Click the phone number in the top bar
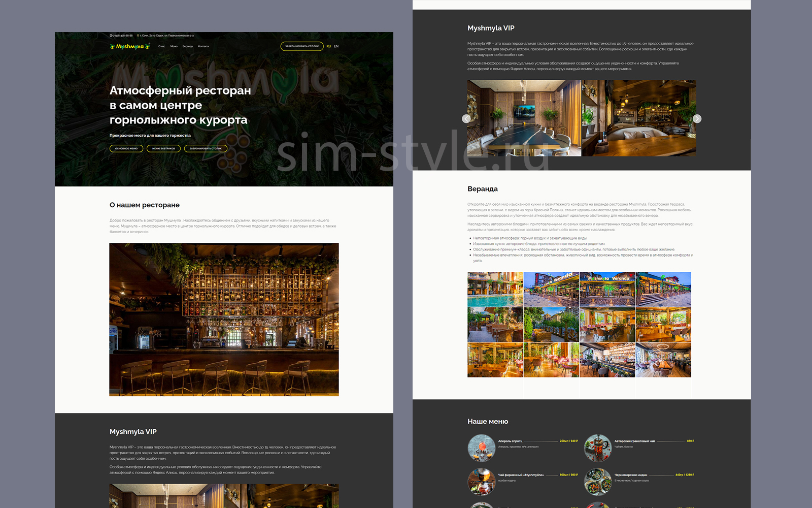Image resolution: width=812 pixels, height=508 pixels. 121,36
